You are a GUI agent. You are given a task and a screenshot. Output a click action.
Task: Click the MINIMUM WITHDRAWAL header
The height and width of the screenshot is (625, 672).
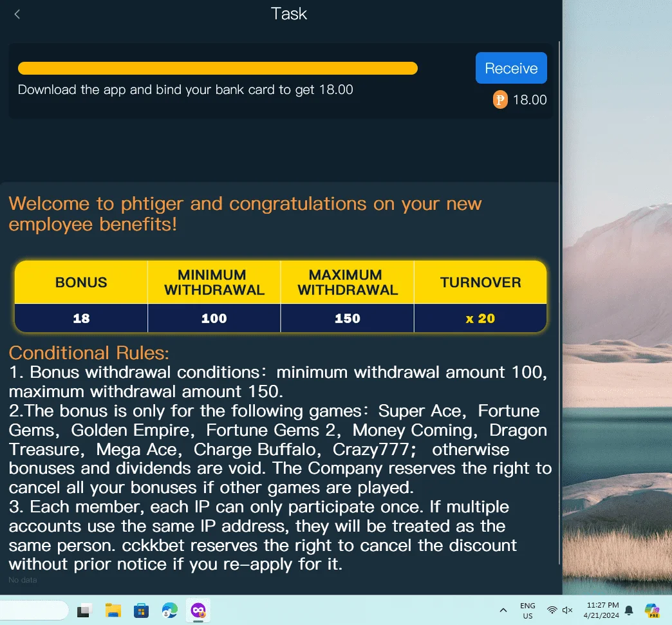coord(214,283)
